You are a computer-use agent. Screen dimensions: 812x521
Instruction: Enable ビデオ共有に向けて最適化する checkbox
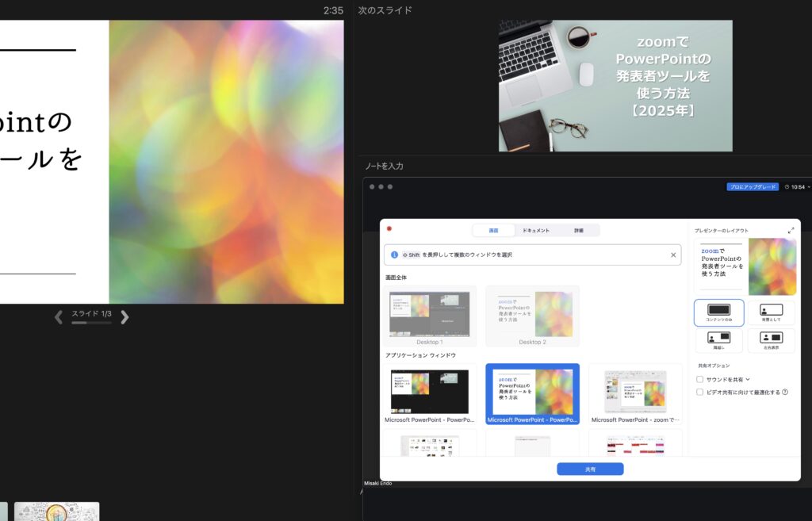(x=699, y=392)
